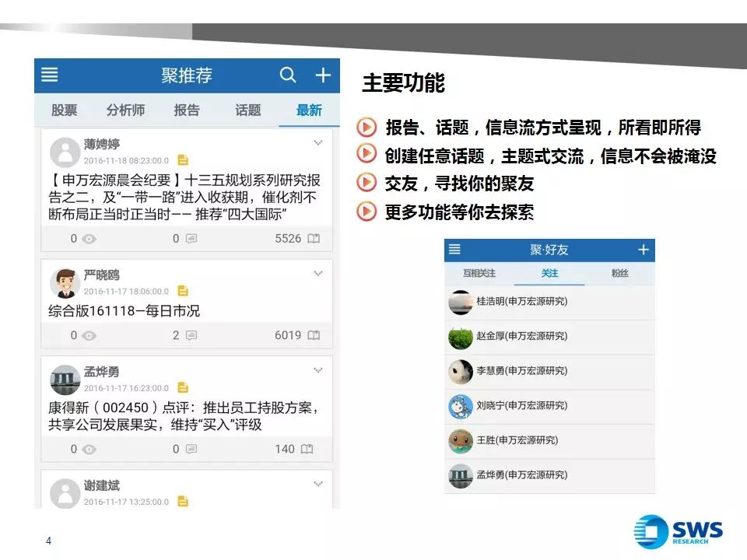747x560 pixels.
Task: Tap comment icon beside 2 on 每日市况 post
Action: (191, 335)
